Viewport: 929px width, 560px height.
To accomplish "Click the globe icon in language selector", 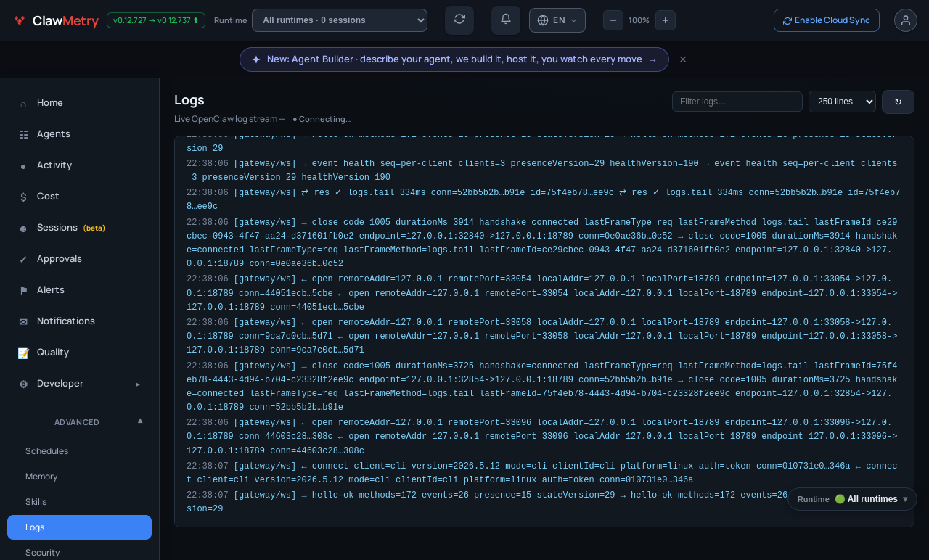I will pyautogui.click(x=543, y=20).
